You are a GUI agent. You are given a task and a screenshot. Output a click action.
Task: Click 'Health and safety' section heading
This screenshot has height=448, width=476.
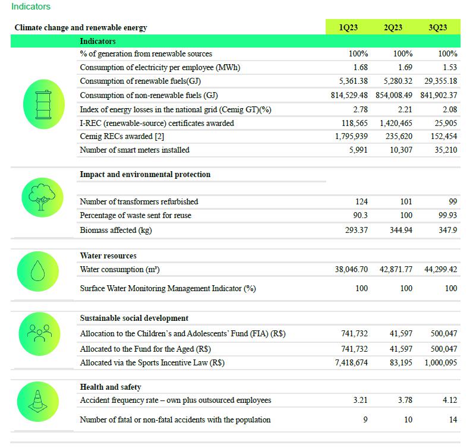click(111, 387)
